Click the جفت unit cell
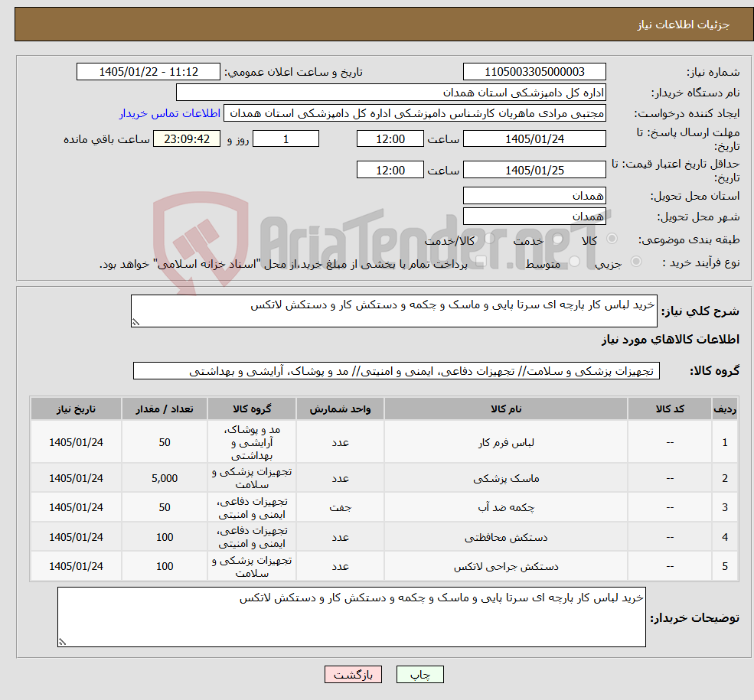Image resolution: width=754 pixels, height=700 pixels. point(340,507)
